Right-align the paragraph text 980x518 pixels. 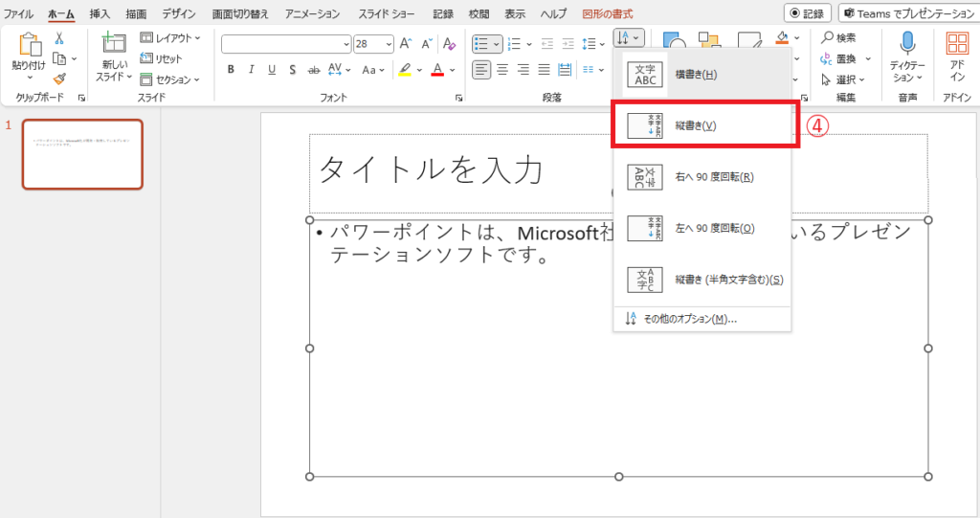click(523, 70)
